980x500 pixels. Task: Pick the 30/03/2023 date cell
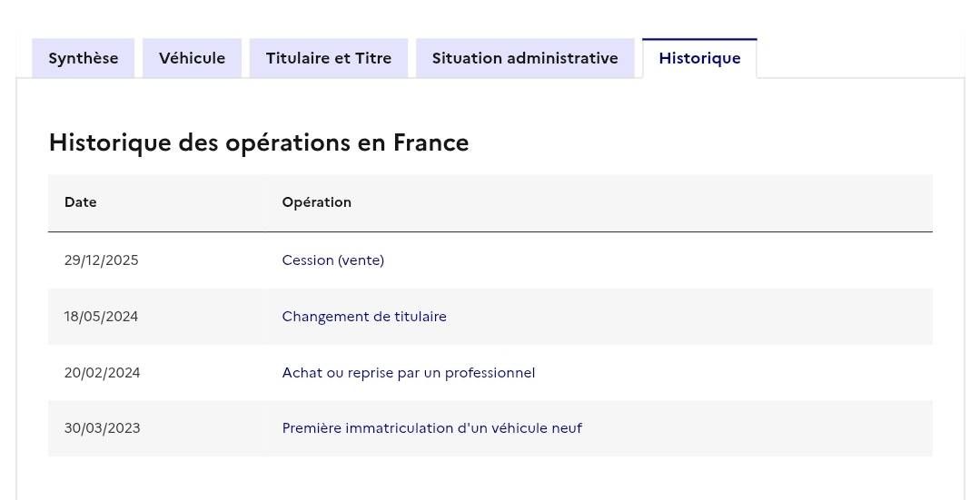[103, 428]
